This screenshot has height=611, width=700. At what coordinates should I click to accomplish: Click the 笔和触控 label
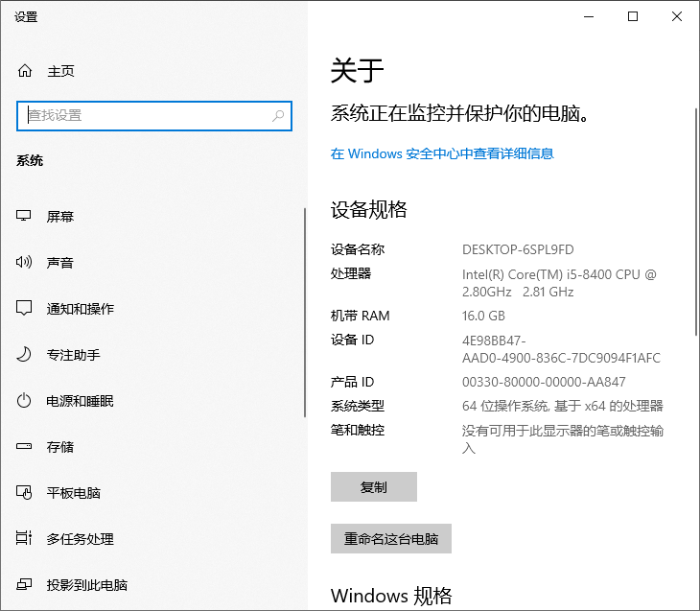pyautogui.click(x=357, y=430)
